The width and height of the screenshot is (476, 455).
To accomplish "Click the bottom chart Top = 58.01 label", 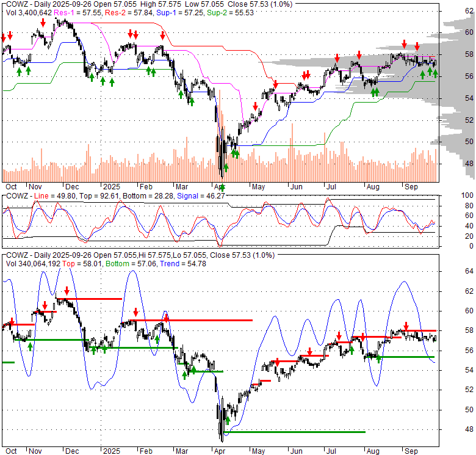I will tap(82, 264).
